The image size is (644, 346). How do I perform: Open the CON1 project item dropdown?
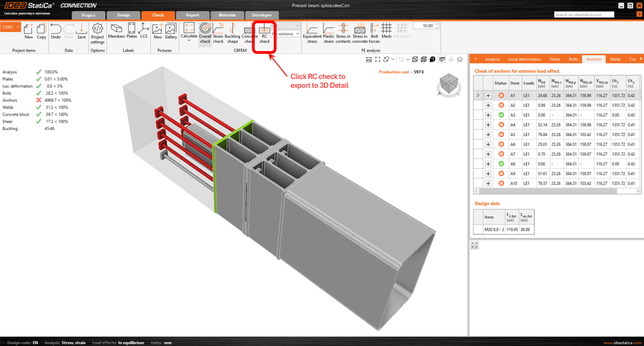coord(11,27)
